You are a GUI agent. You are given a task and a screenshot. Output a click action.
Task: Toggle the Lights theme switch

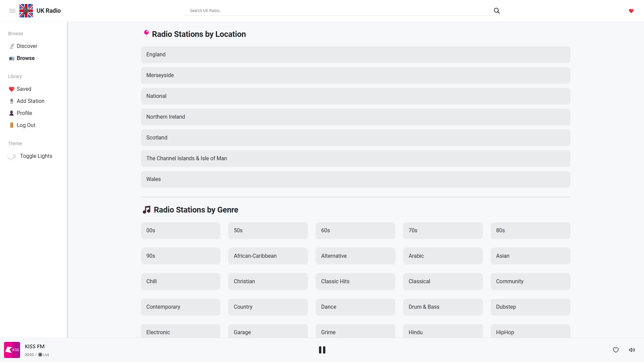pos(12,156)
